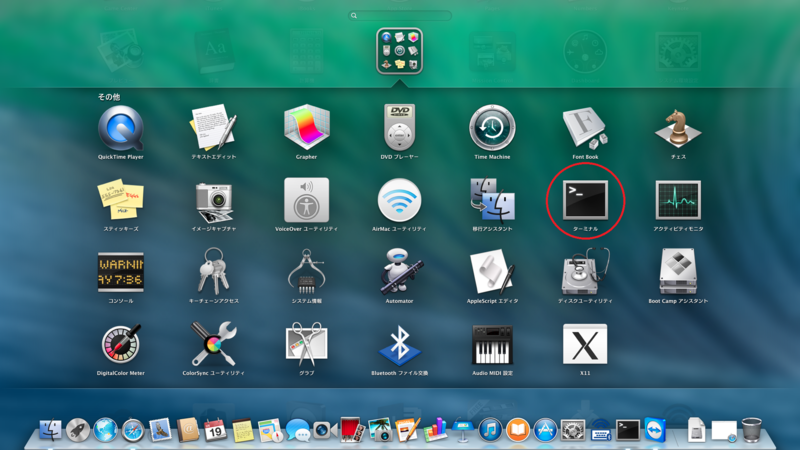Launch the グラブ screenshot app
The image size is (800, 450).
tap(306, 343)
